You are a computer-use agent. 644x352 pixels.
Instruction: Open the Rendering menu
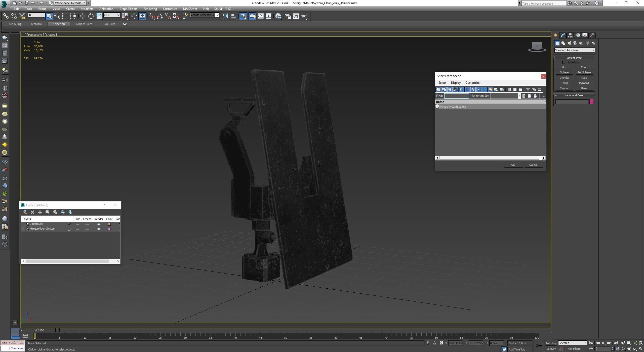tap(150, 9)
